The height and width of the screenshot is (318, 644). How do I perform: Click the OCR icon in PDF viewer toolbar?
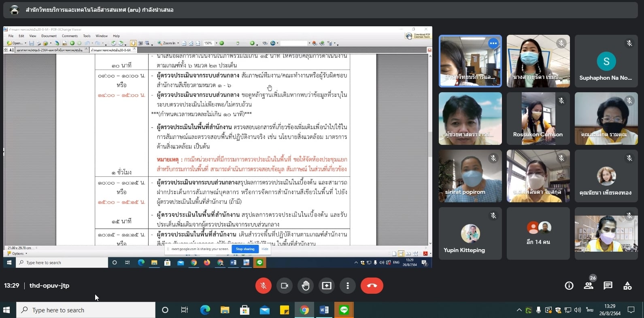pos(64,43)
